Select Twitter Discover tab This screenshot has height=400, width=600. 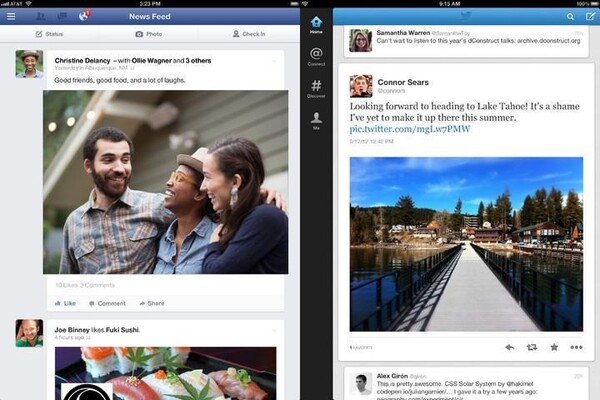[316, 89]
